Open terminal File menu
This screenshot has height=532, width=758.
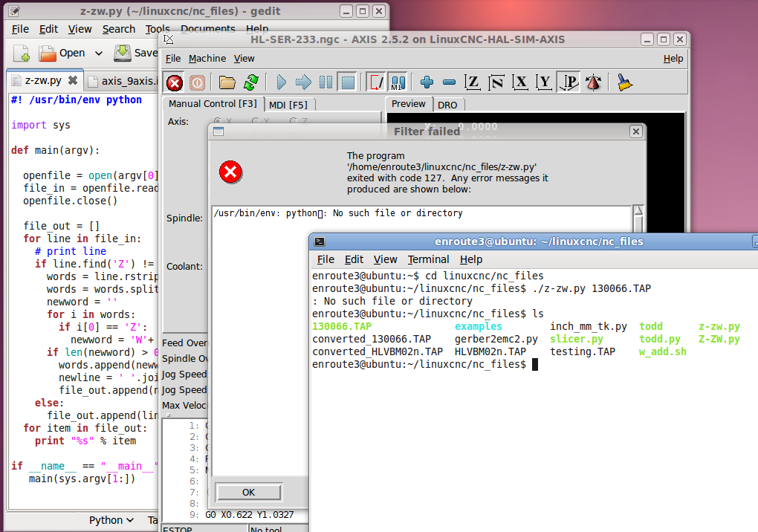click(x=325, y=259)
